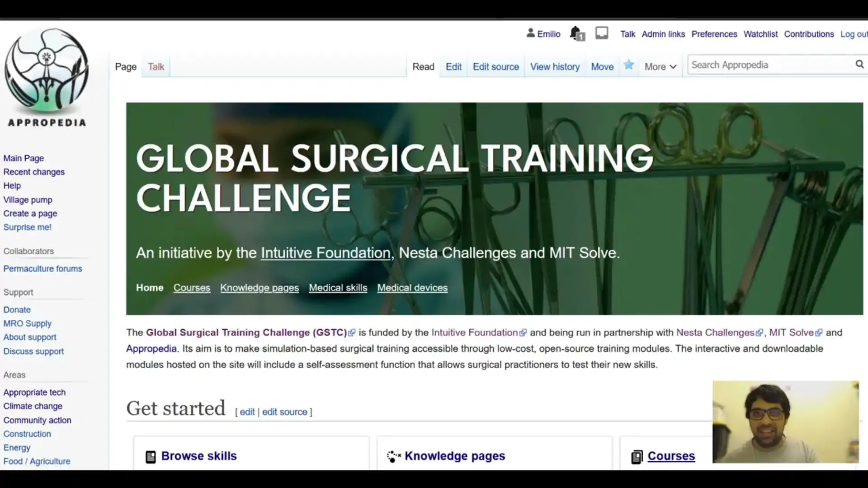Screen dimensions: 868x488
Task: Click Recent changes in sidebar
Action: [34, 172]
